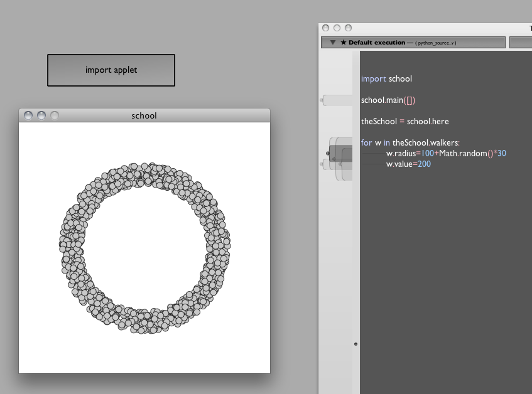The width and height of the screenshot is (532, 394).
Task: Click the school window title bar
Action: 144,115
